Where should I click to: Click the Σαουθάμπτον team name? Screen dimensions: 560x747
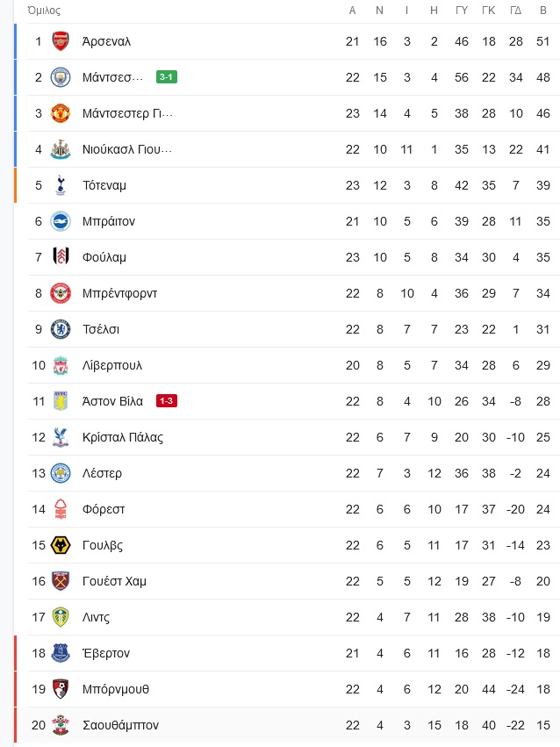coord(120,725)
